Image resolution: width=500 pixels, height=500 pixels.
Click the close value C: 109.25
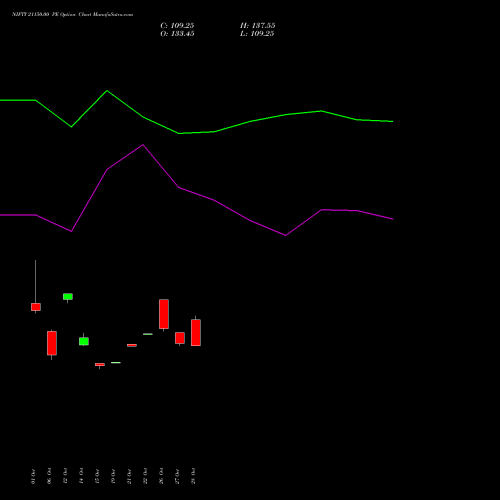177,26
